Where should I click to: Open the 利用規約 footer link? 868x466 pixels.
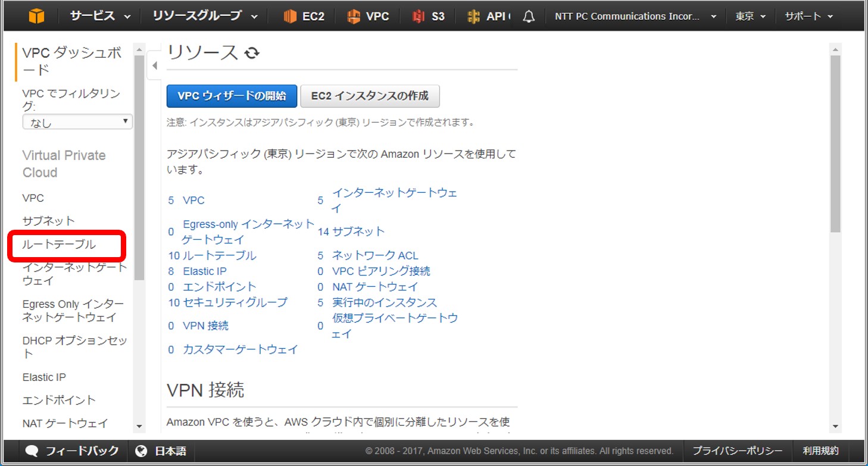click(x=820, y=451)
